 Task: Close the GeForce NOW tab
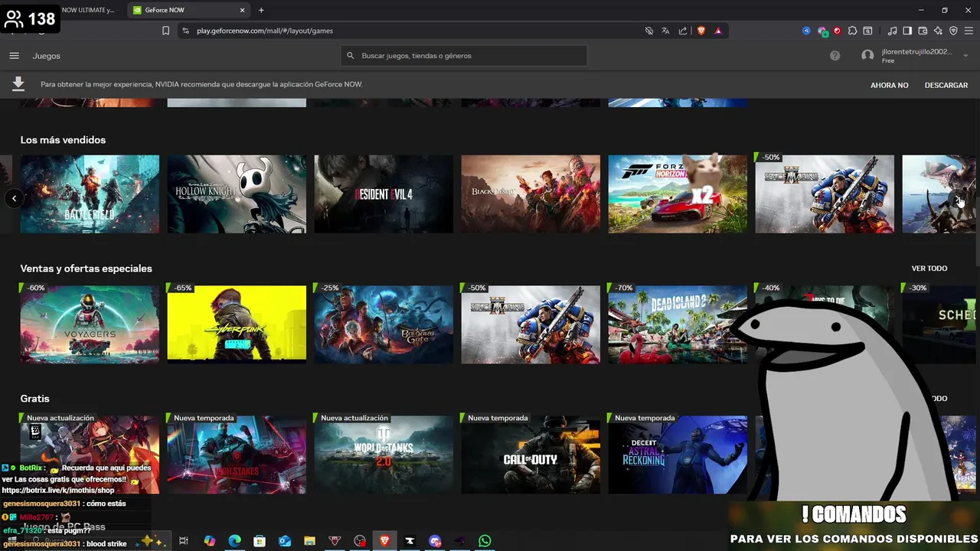[x=243, y=10]
